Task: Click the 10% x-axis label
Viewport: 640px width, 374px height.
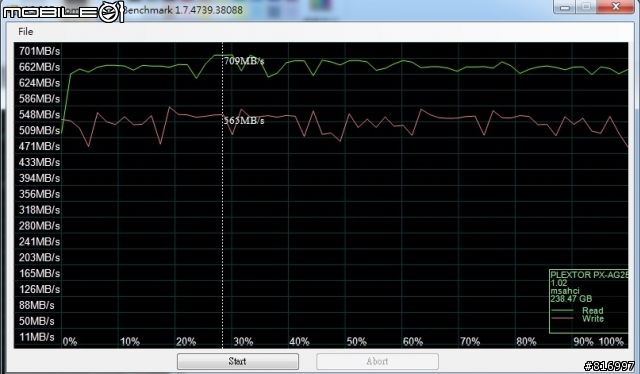Action: click(130, 342)
